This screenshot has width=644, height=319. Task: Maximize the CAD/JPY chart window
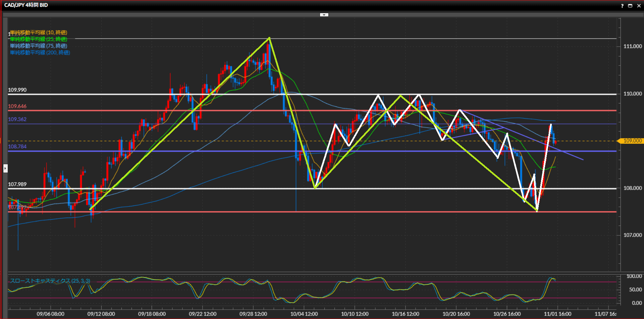(630, 6)
